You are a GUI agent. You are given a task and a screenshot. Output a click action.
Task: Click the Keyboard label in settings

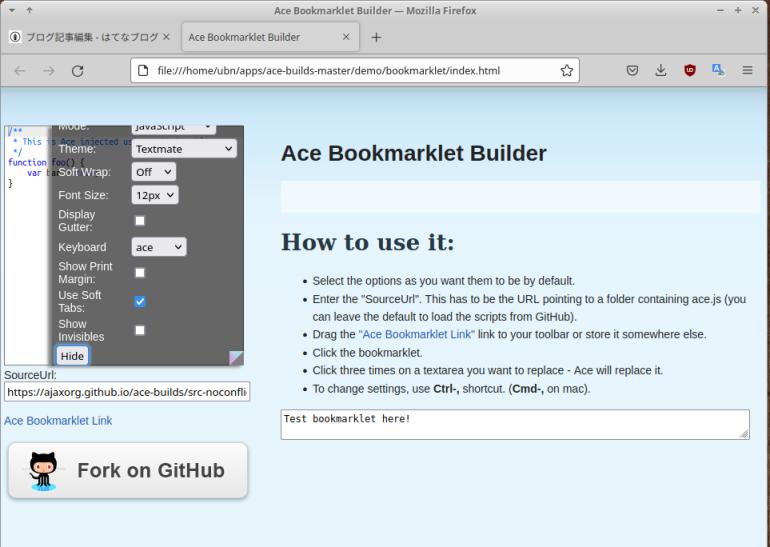[x=82, y=247]
